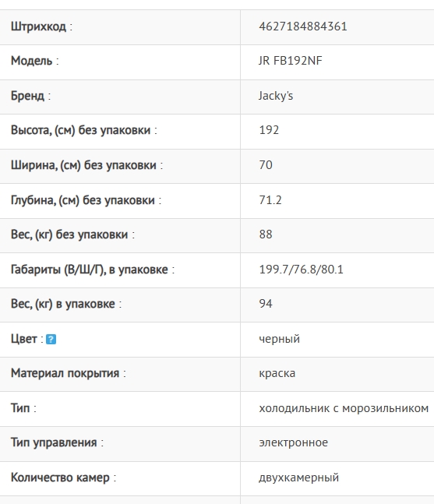Click the depth value 71.2
Image resolution: width=434 pixels, height=504 pixels.
coord(270,200)
